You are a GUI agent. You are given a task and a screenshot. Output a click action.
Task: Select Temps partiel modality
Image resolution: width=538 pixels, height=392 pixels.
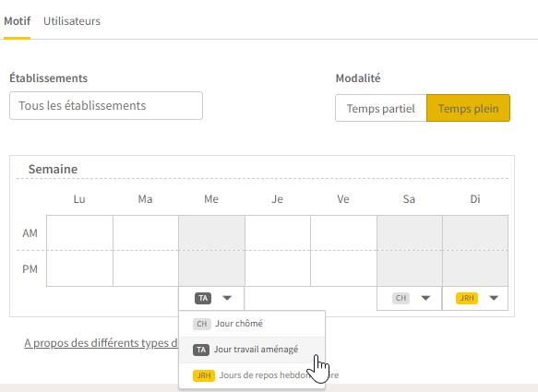(381, 108)
